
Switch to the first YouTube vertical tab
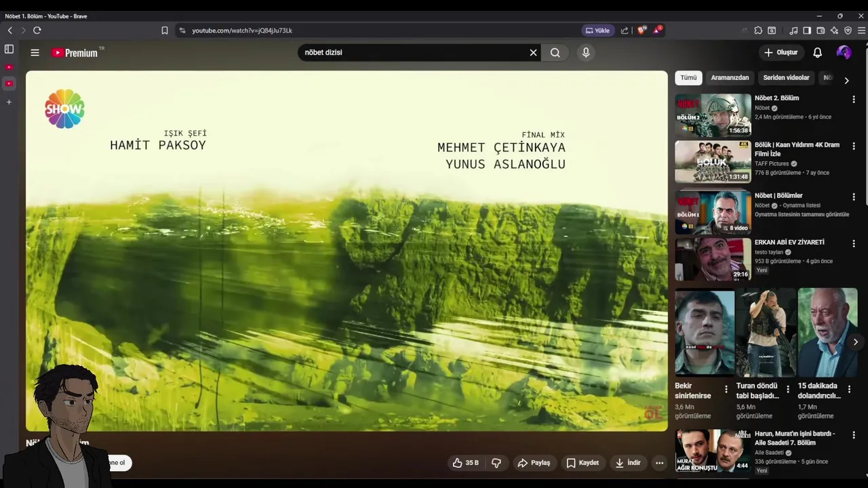pos(9,67)
